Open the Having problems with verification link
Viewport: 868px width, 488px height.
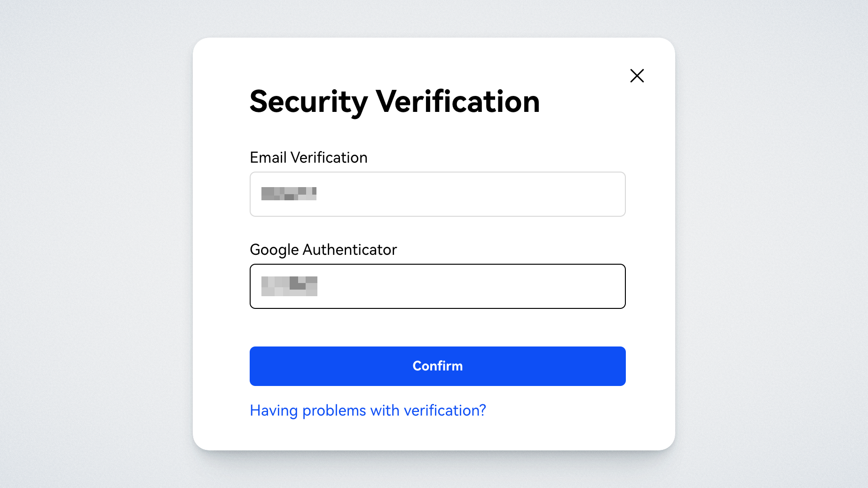[368, 410]
